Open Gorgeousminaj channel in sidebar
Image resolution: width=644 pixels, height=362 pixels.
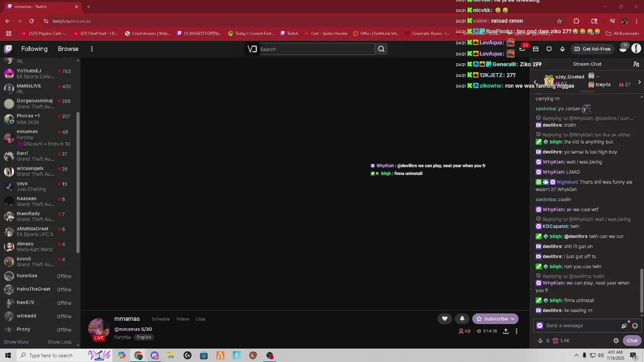(39, 104)
